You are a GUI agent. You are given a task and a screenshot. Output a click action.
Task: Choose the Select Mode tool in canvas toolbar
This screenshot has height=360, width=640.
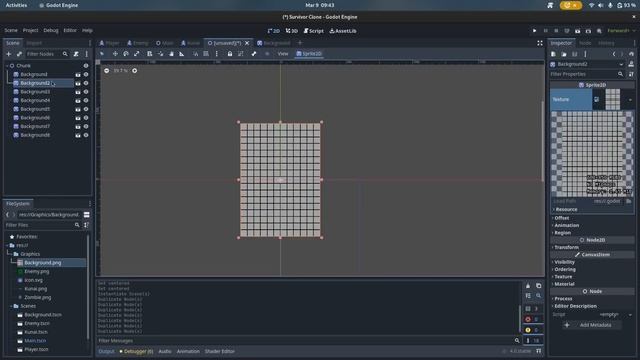click(102, 54)
